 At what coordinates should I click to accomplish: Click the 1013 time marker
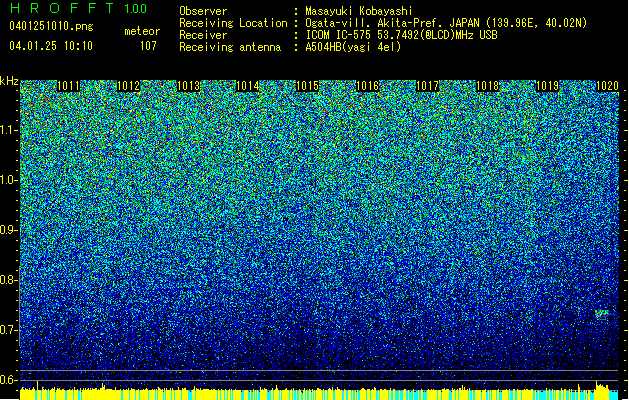coord(188,86)
